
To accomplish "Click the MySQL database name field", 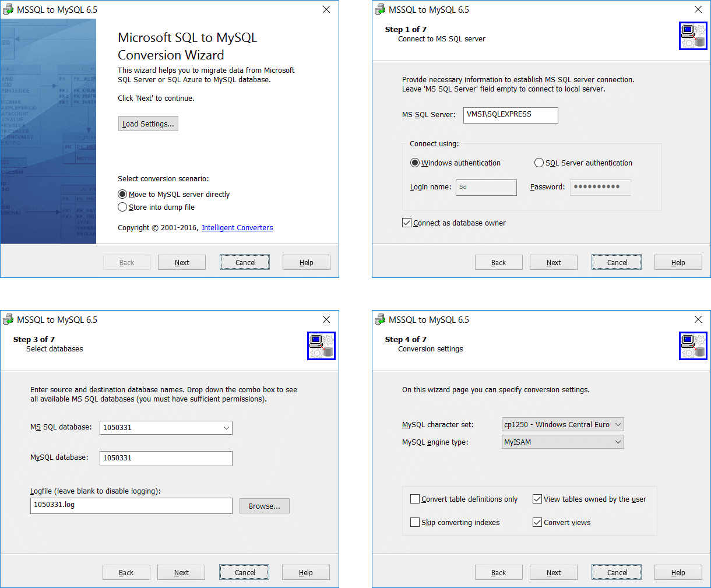I will tap(166, 458).
